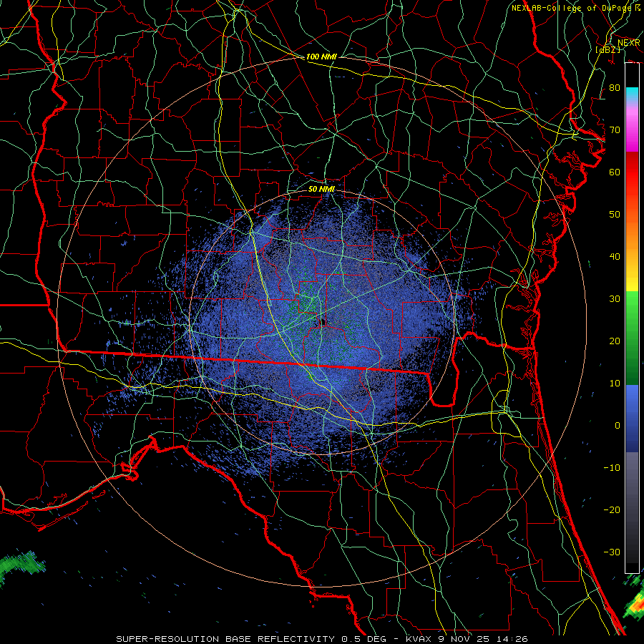Click the 100 NMI range ring label

(321, 57)
